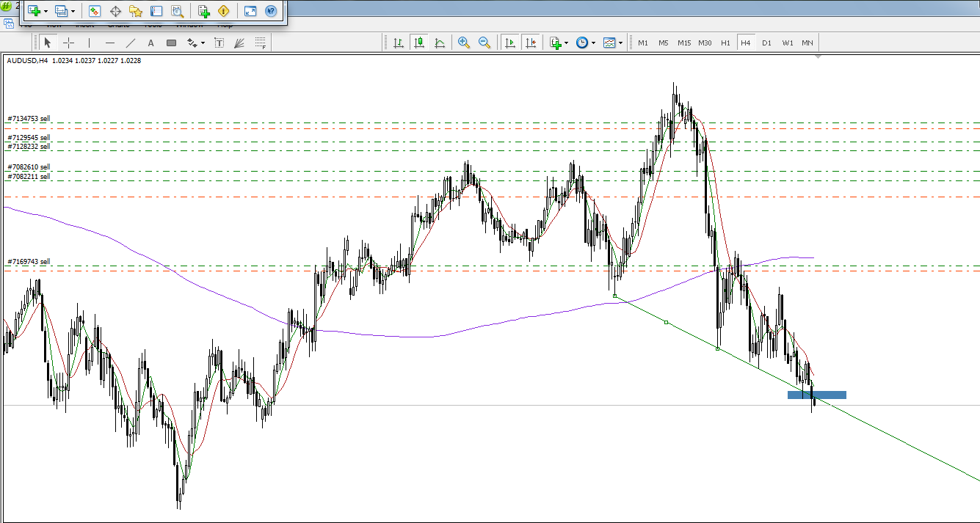Toggle the Terminal window icon

[x=156, y=11]
